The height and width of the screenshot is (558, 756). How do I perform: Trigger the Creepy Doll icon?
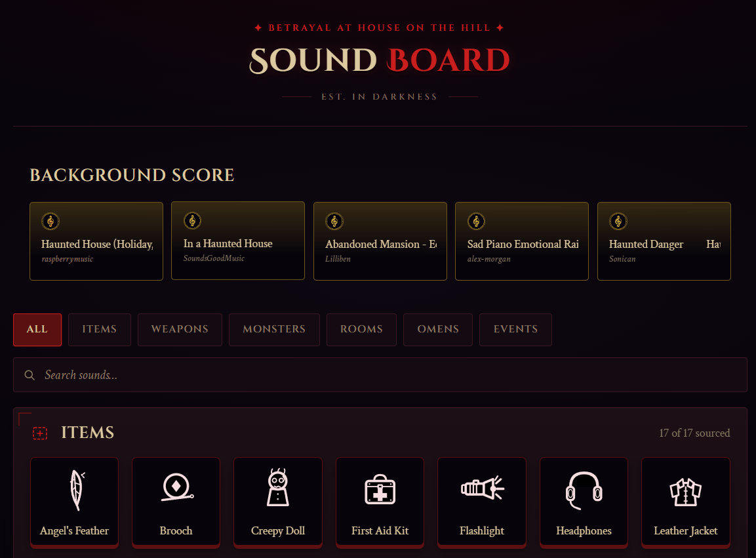pyautogui.click(x=278, y=487)
